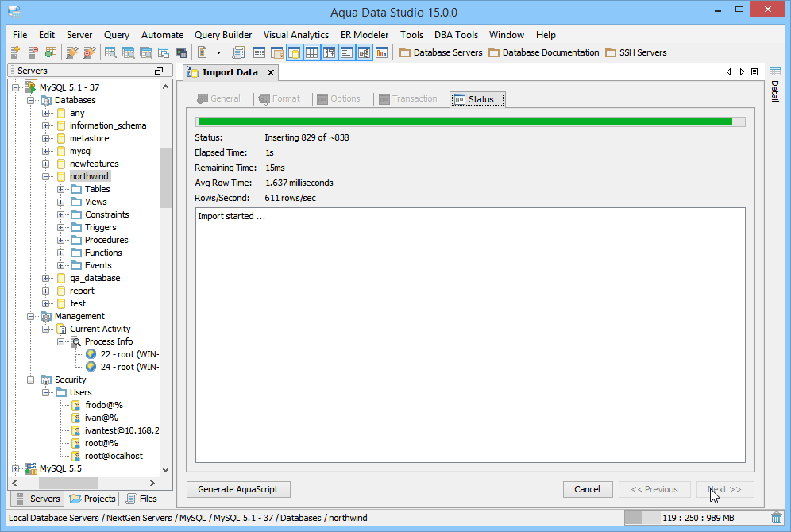791x532 pixels.
Task: Show the editor tab list icon
Action: pyautogui.click(x=754, y=72)
